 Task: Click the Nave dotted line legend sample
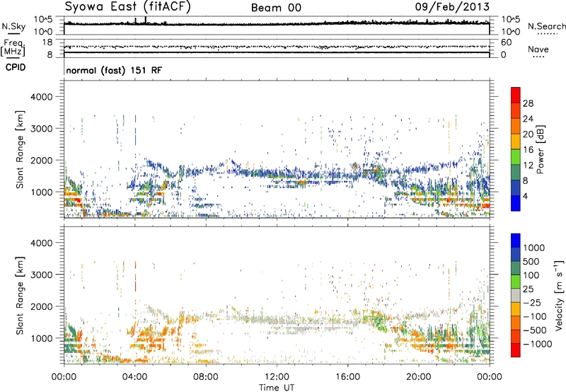[x=538, y=57]
